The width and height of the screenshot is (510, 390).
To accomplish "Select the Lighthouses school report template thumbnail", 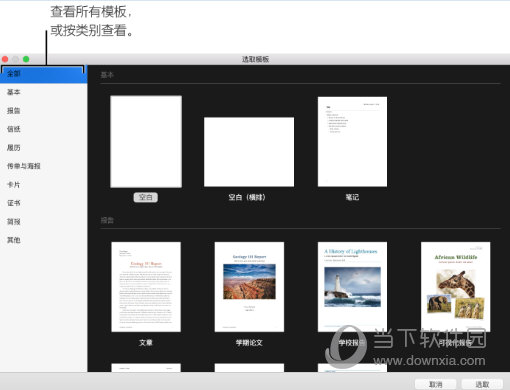I will [x=352, y=287].
